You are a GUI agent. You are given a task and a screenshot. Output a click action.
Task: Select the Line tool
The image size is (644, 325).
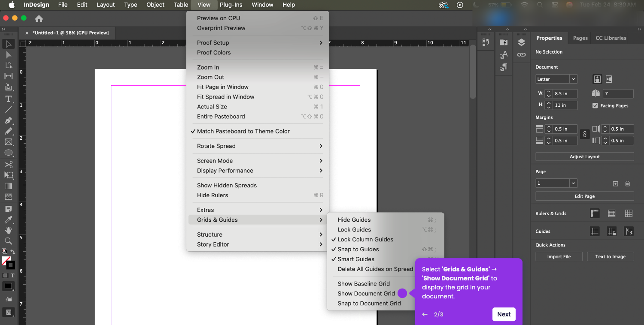8,109
